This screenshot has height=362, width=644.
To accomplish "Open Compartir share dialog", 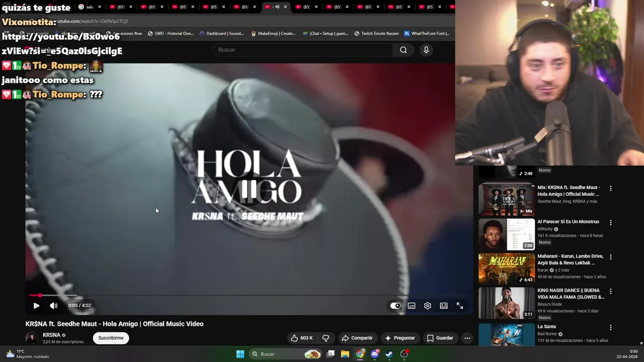I will coord(357,338).
